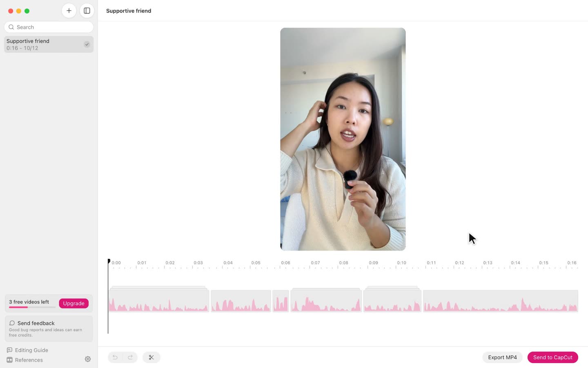Click the "Supportive friend" title in header
Image resolution: width=588 pixels, height=368 pixels.
[x=129, y=11]
